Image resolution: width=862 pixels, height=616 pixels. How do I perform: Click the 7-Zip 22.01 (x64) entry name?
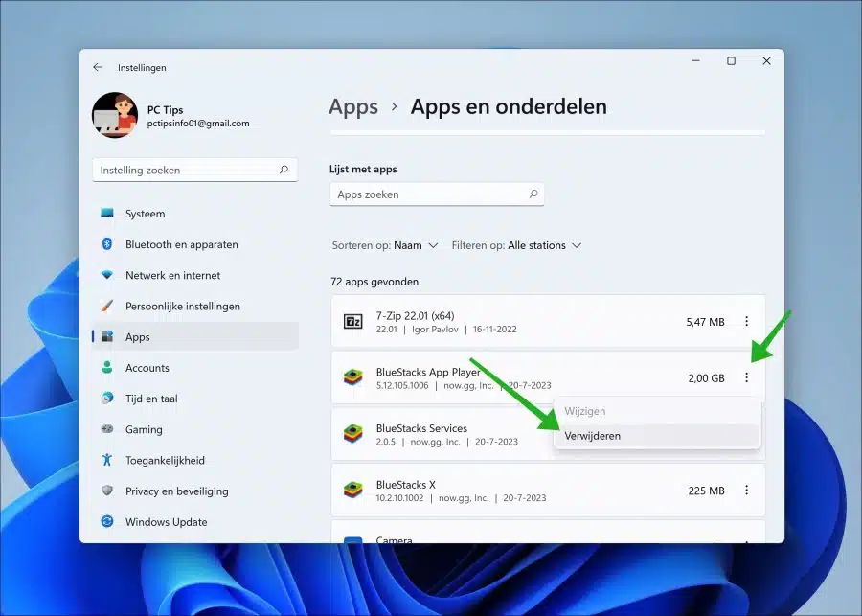pos(415,316)
